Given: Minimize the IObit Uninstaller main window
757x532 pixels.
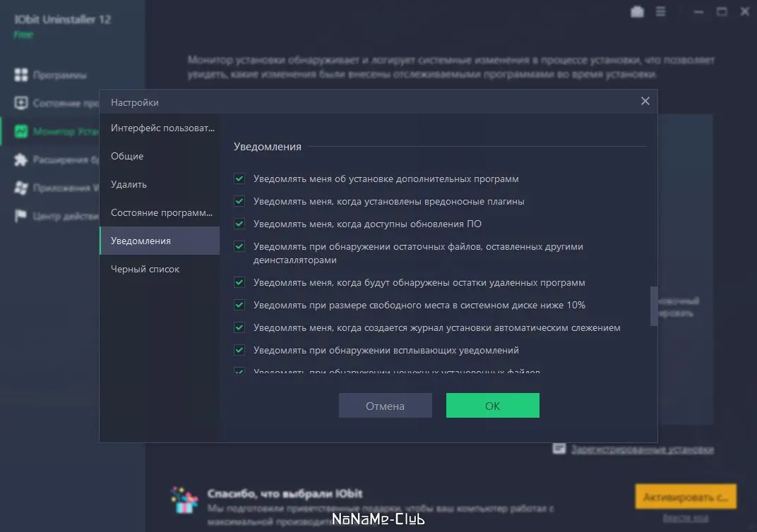Looking at the screenshot, I should click(x=698, y=11).
